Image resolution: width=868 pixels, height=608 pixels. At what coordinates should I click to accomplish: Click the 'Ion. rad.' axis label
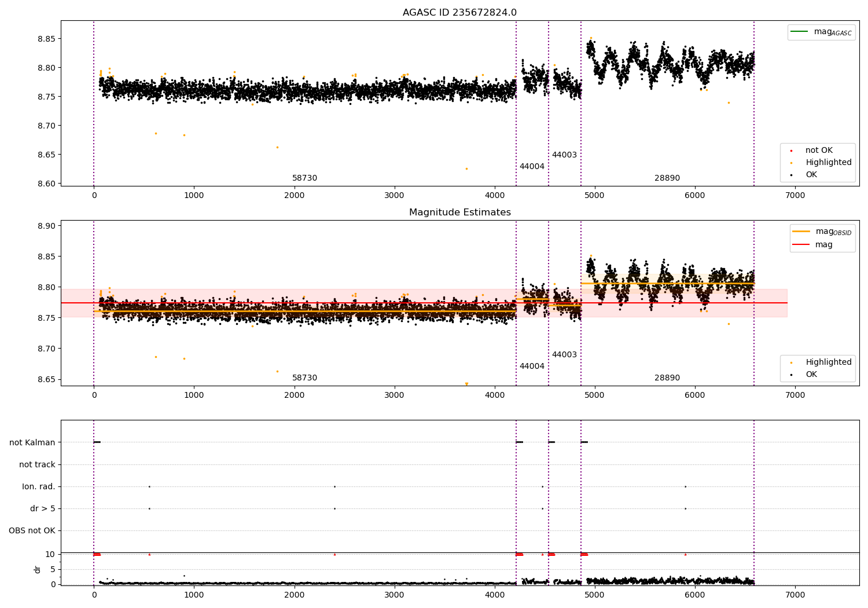(x=39, y=487)
